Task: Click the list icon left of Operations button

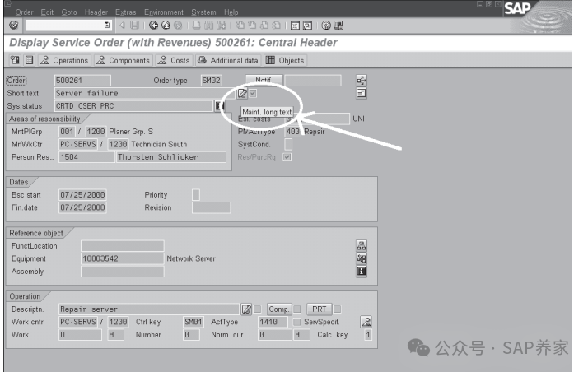Action: 30,60
